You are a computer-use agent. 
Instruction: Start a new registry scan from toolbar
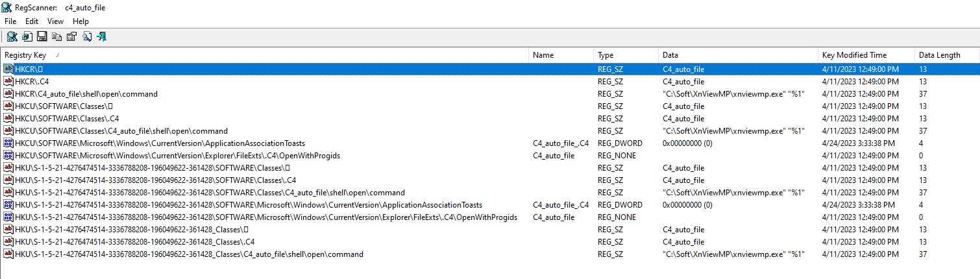[12, 36]
